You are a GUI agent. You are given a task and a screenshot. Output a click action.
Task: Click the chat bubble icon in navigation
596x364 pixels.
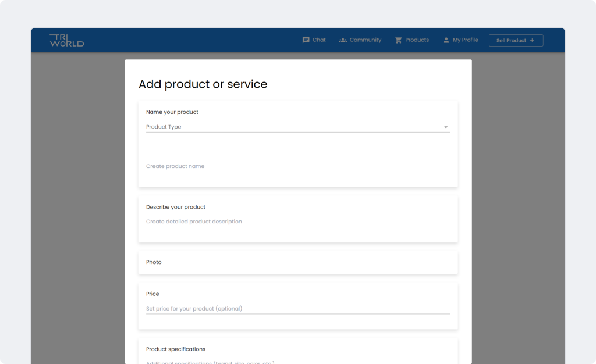point(306,40)
